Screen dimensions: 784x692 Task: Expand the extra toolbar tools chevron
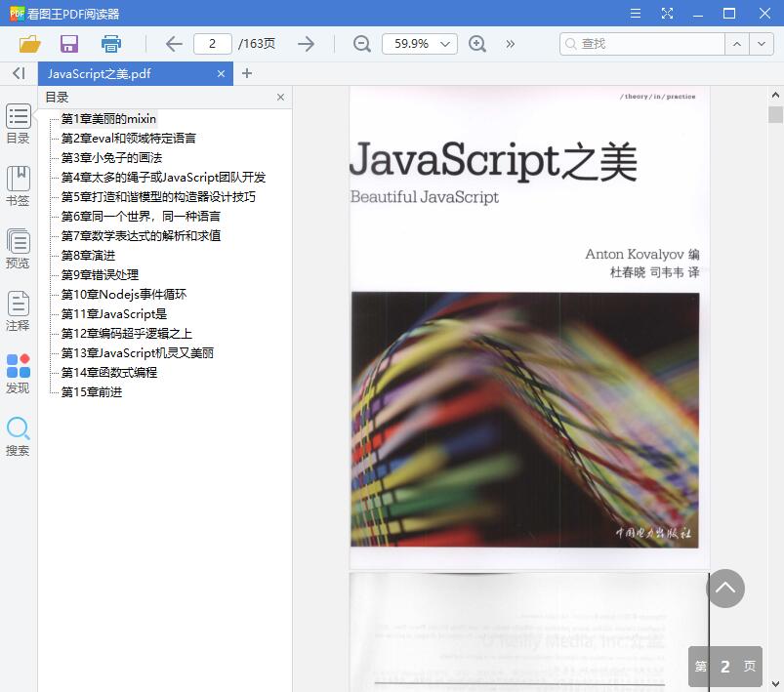(x=510, y=44)
